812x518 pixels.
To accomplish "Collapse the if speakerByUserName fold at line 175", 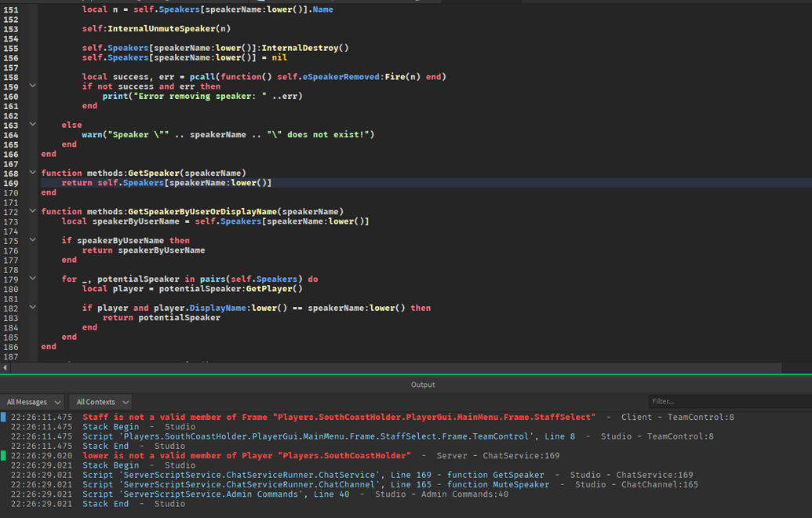I will coord(31,240).
